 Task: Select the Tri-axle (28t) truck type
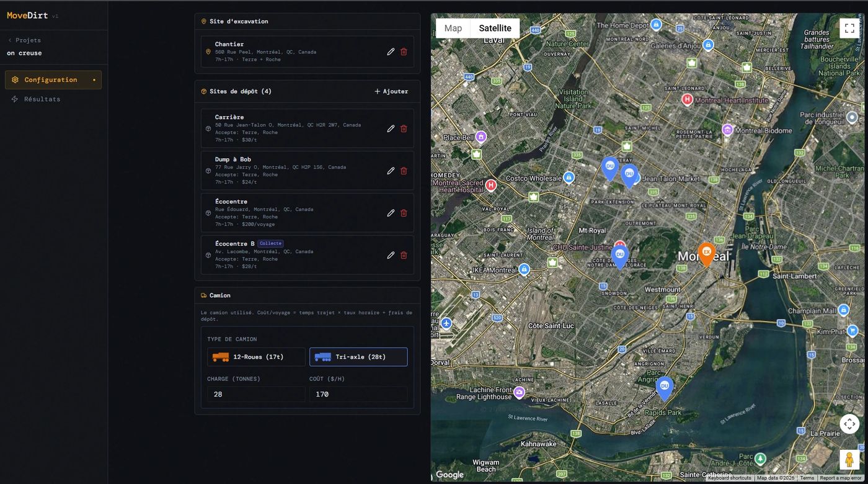(358, 357)
